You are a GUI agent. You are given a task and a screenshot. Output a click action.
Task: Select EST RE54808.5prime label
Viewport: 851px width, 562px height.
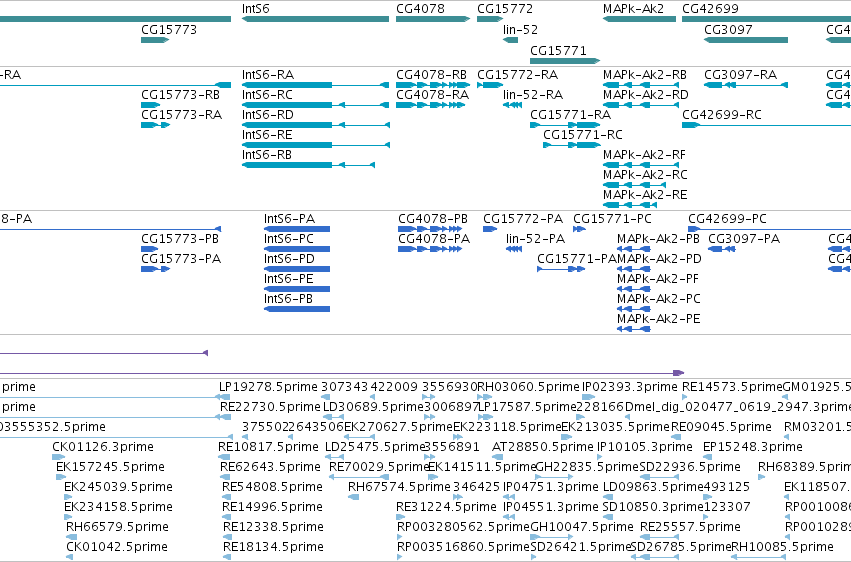[272, 488]
